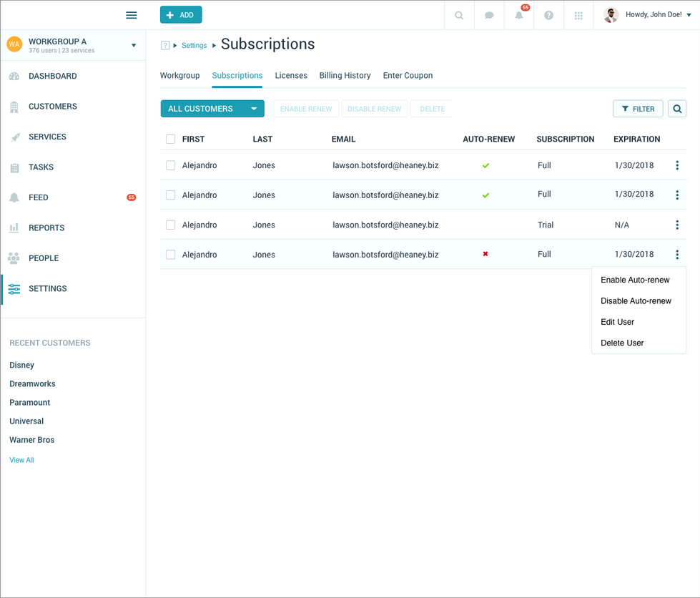The image size is (700, 598).
Task: Select the checkbox on the first Alejandro Jones row
Action: 170,165
